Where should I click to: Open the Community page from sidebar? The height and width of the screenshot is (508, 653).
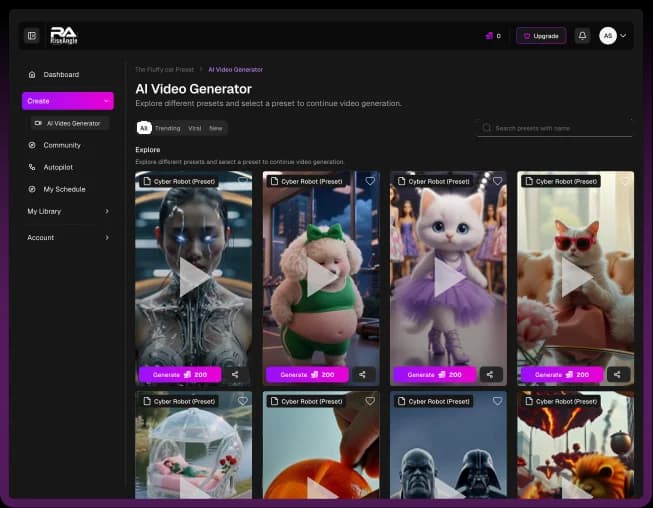pos(61,145)
